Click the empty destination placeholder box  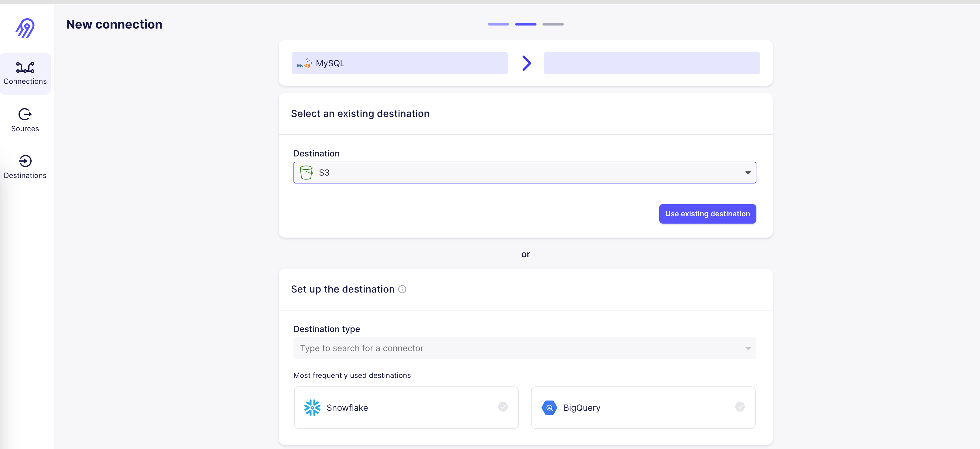click(651, 63)
